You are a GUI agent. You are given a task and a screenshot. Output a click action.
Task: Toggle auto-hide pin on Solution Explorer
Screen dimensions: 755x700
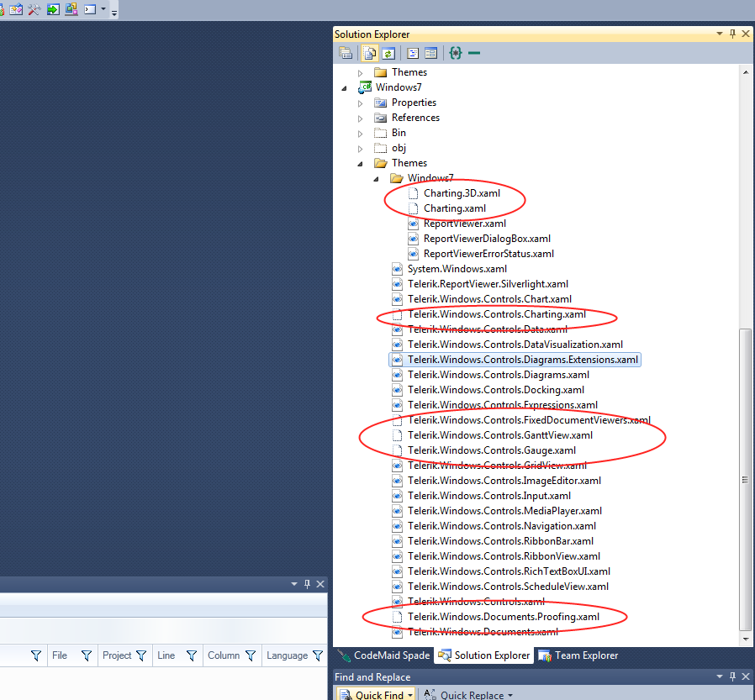pyautogui.click(x=732, y=34)
